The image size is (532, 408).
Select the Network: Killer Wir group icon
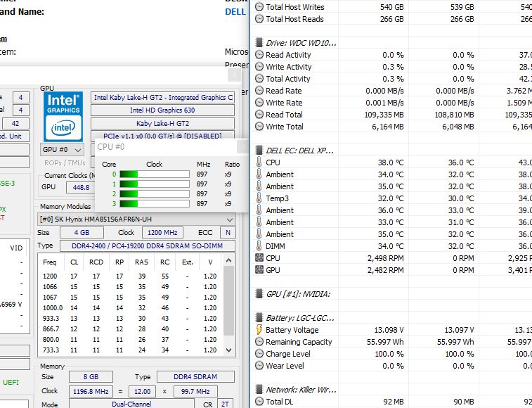pyautogui.click(x=259, y=389)
